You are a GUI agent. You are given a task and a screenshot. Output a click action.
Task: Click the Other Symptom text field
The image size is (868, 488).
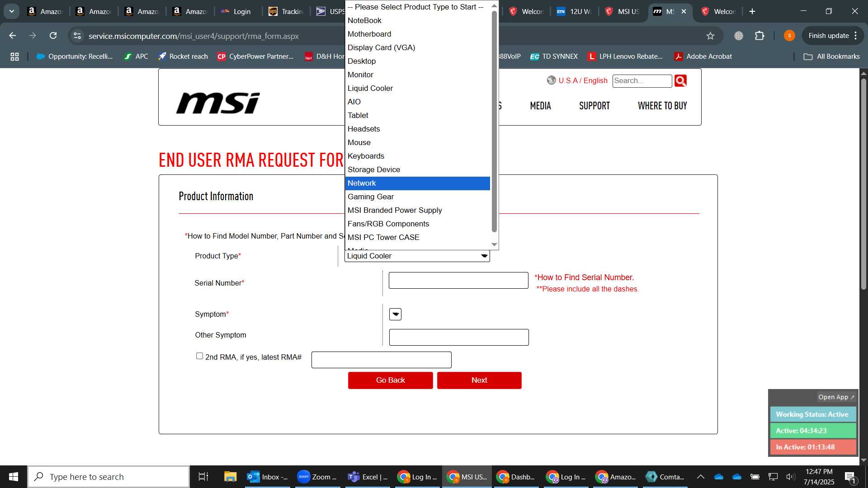pyautogui.click(x=459, y=338)
